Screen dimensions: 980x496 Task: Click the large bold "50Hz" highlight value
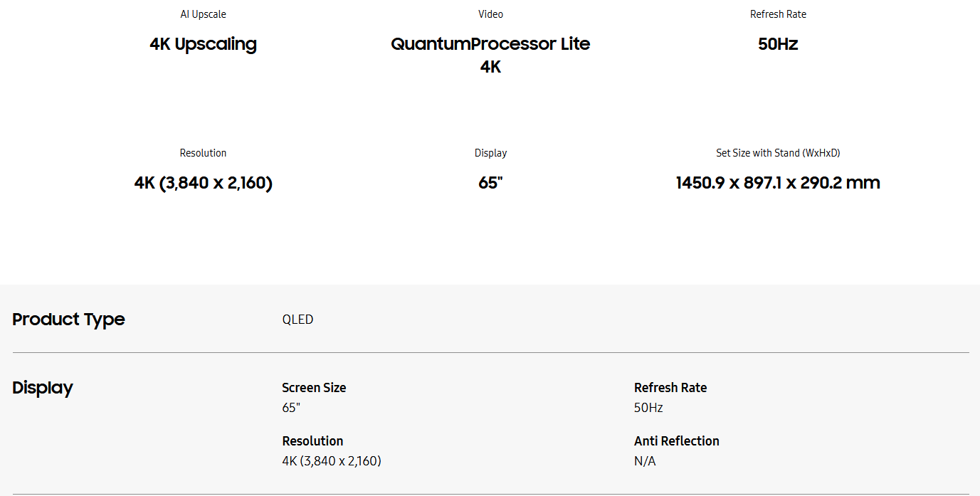tap(778, 44)
